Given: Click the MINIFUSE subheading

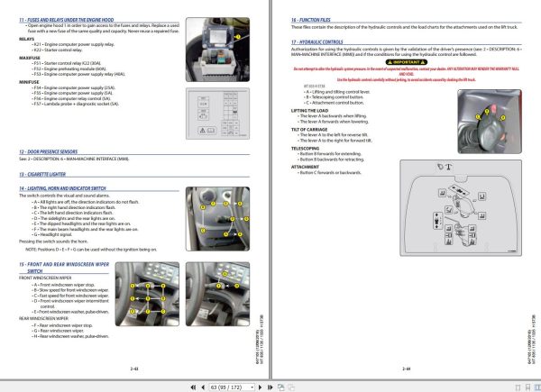Looking at the screenshot, I should (29, 82).
